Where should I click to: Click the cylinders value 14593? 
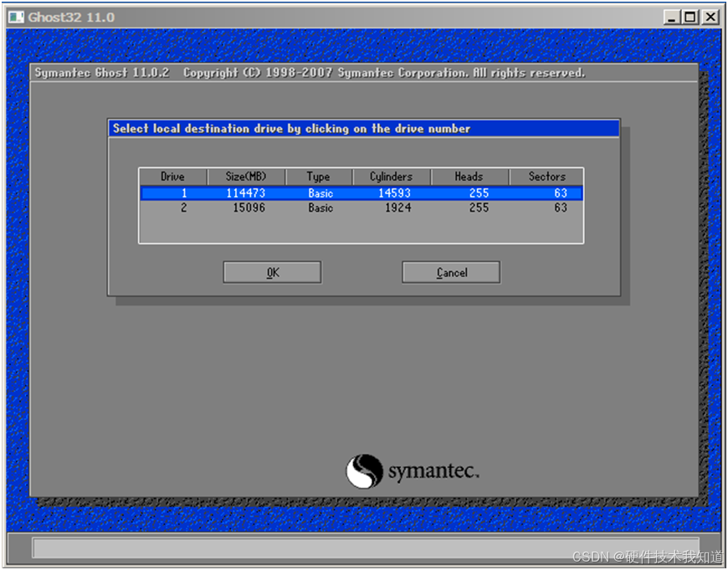point(395,193)
